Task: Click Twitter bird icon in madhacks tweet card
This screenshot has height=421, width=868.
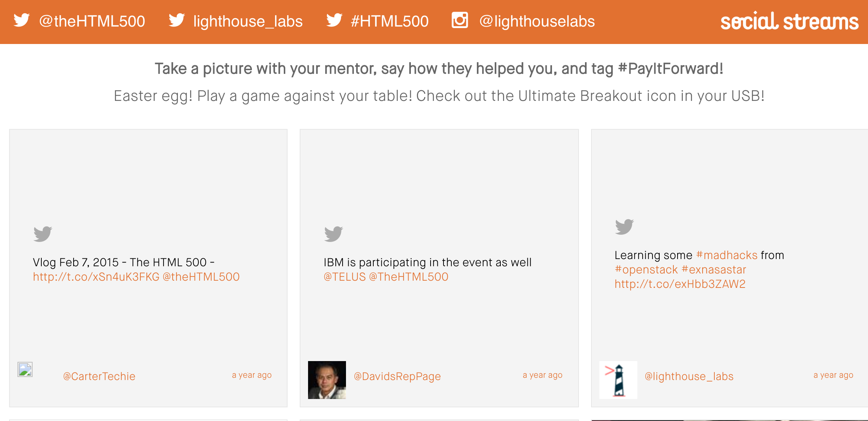Action: 624,226
